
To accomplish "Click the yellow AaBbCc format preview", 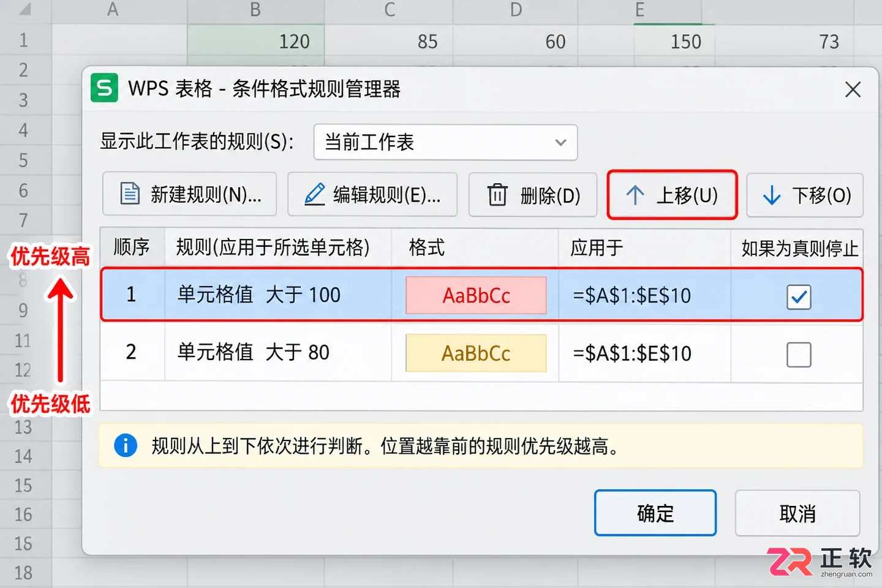I will click(476, 353).
